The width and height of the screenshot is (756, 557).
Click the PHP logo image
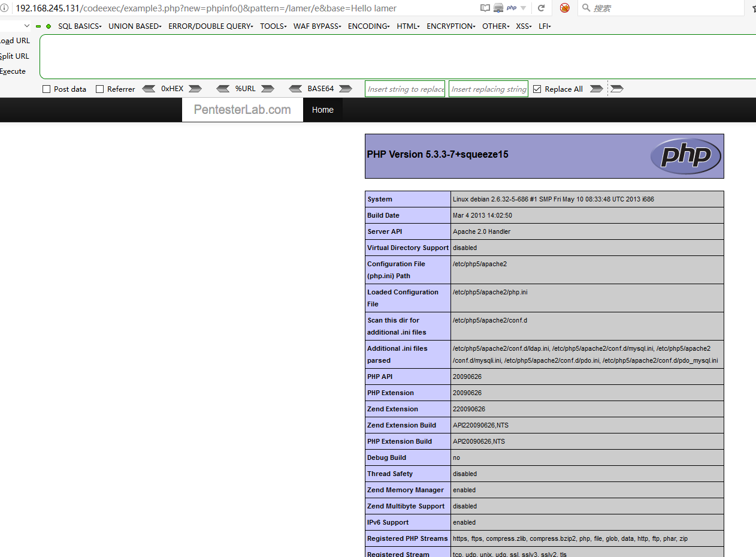686,156
